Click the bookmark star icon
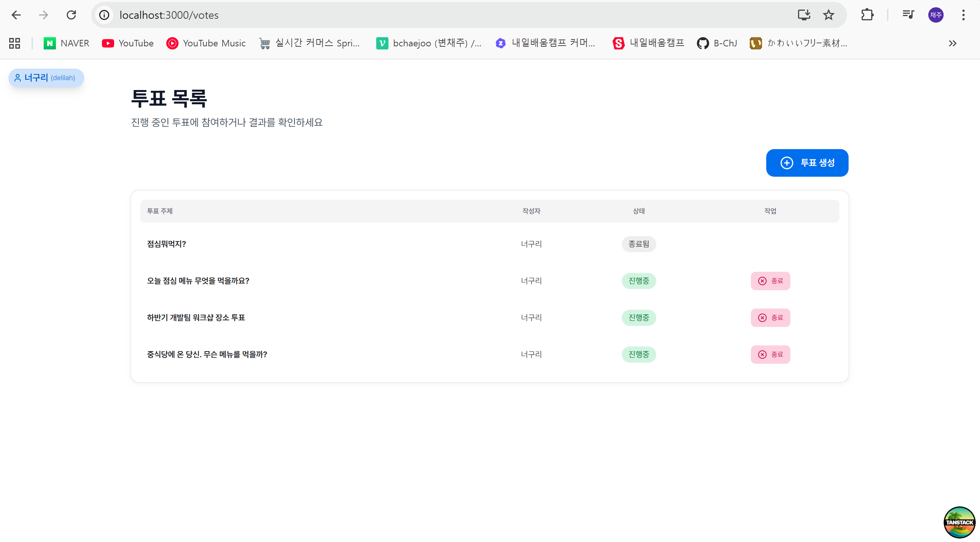Image resolution: width=980 pixels, height=542 pixels. click(x=829, y=15)
